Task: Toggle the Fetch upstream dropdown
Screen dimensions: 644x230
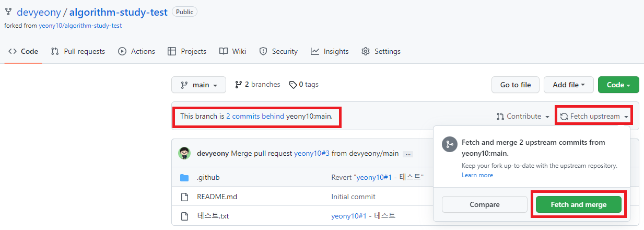Action: [594, 116]
